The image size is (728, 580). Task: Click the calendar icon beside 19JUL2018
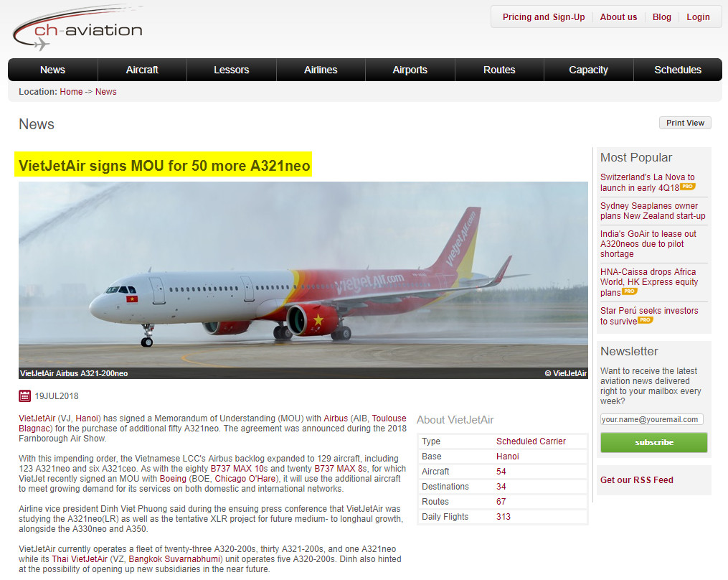point(24,396)
